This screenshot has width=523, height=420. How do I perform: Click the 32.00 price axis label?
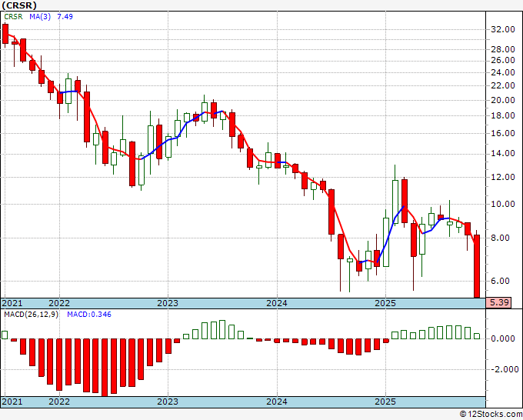[x=503, y=29]
